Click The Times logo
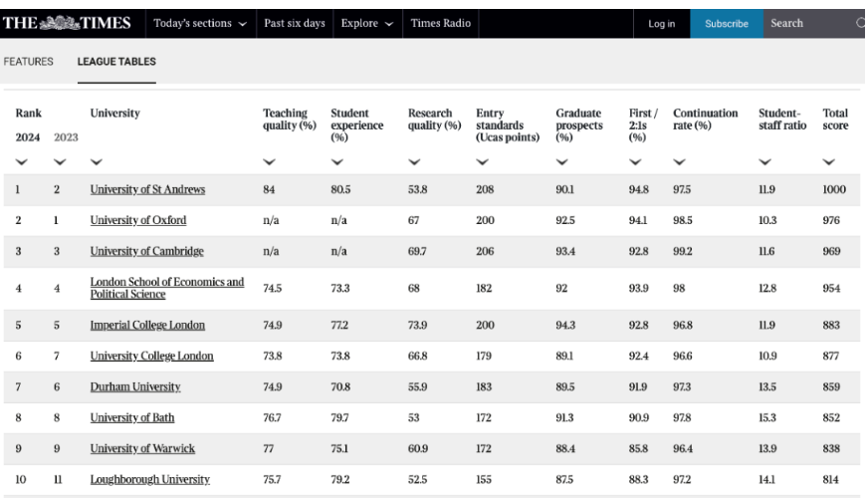This screenshot has width=868, height=498. click(68, 23)
